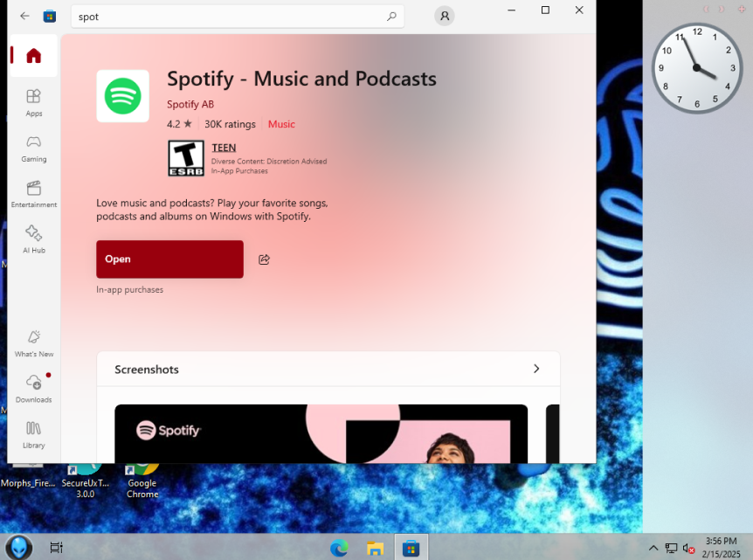Click the 30K ratings text
The width and height of the screenshot is (753, 560).
pyautogui.click(x=230, y=124)
